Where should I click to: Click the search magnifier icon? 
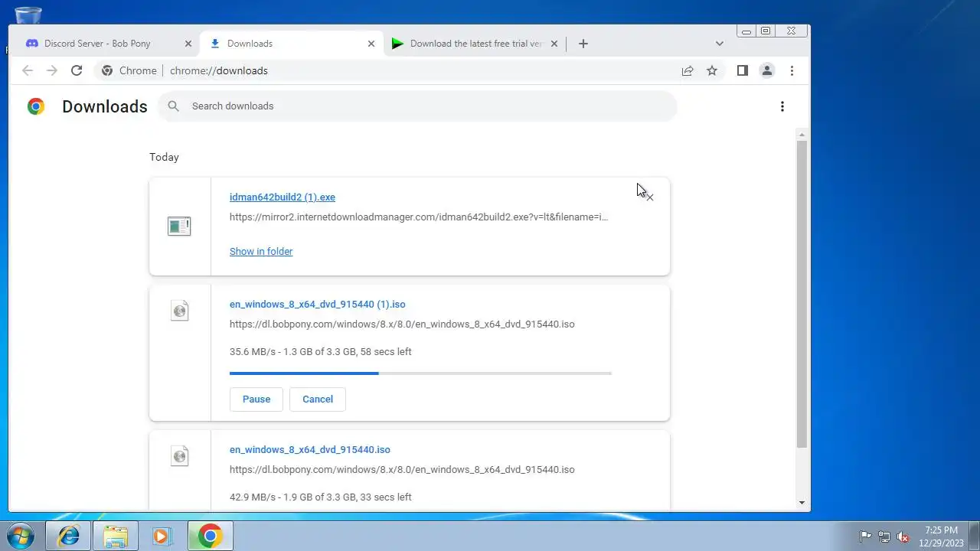(174, 106)
